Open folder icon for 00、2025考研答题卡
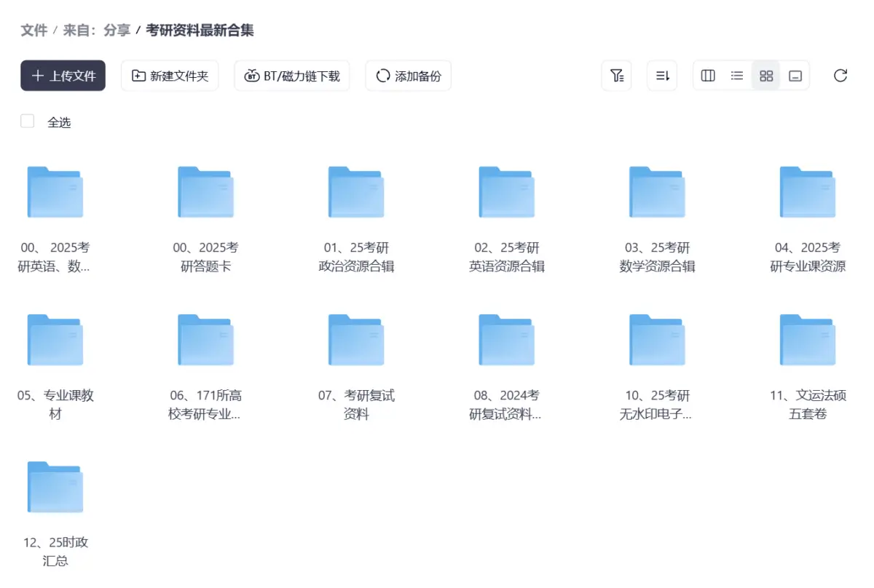 pyautogui.click(x=206, y=192)
